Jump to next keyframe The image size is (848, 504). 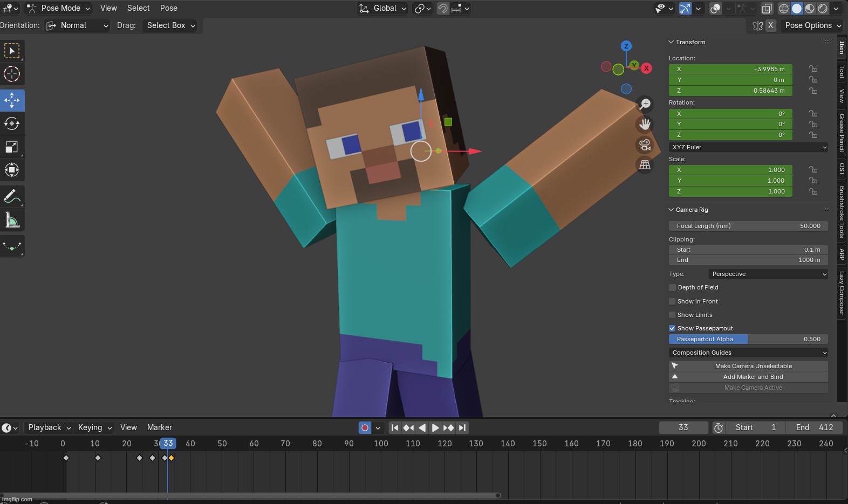click(449, 427)
